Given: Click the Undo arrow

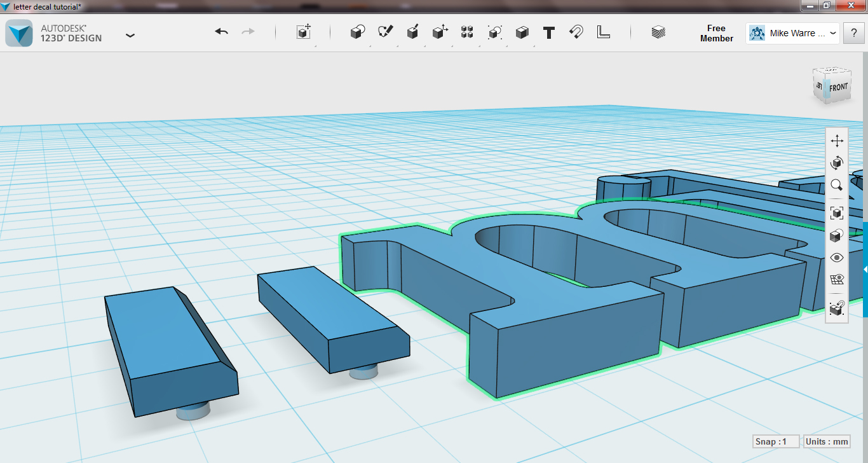Looking at the screenshot, I should click(221, 32).
